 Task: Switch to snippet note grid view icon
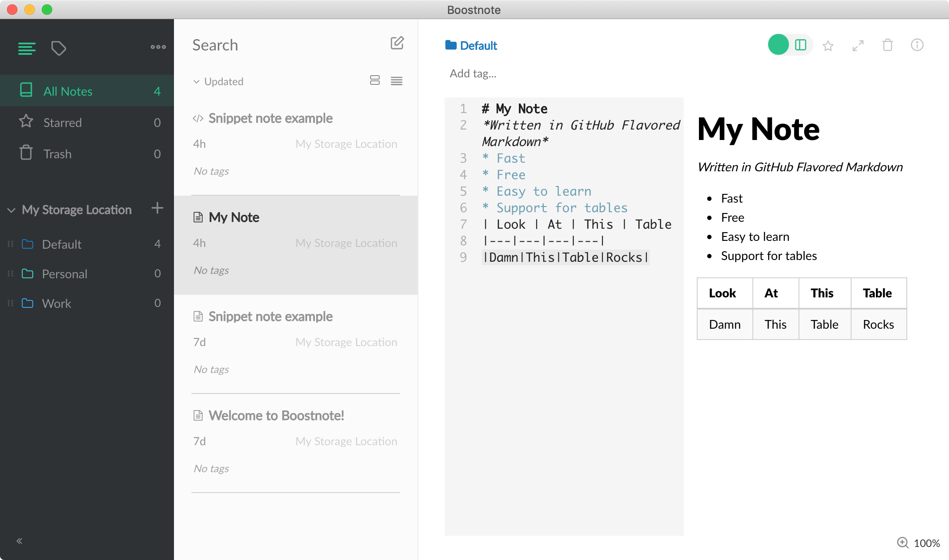point(375,81)
